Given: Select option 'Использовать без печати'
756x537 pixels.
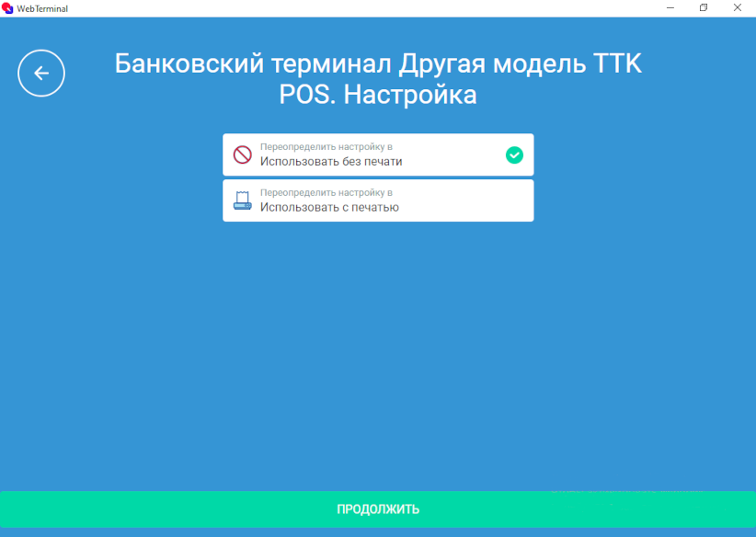Looking at the screenshot, I should [378, 154].
